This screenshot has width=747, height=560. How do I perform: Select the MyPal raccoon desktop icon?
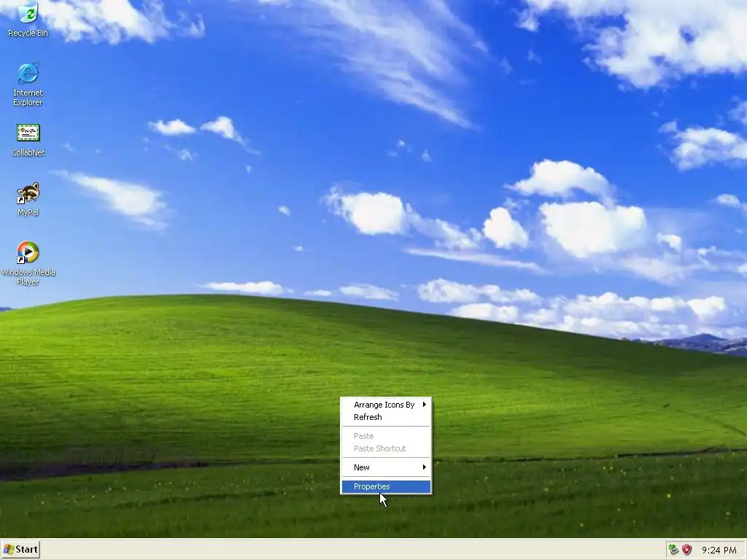point(28,199)
